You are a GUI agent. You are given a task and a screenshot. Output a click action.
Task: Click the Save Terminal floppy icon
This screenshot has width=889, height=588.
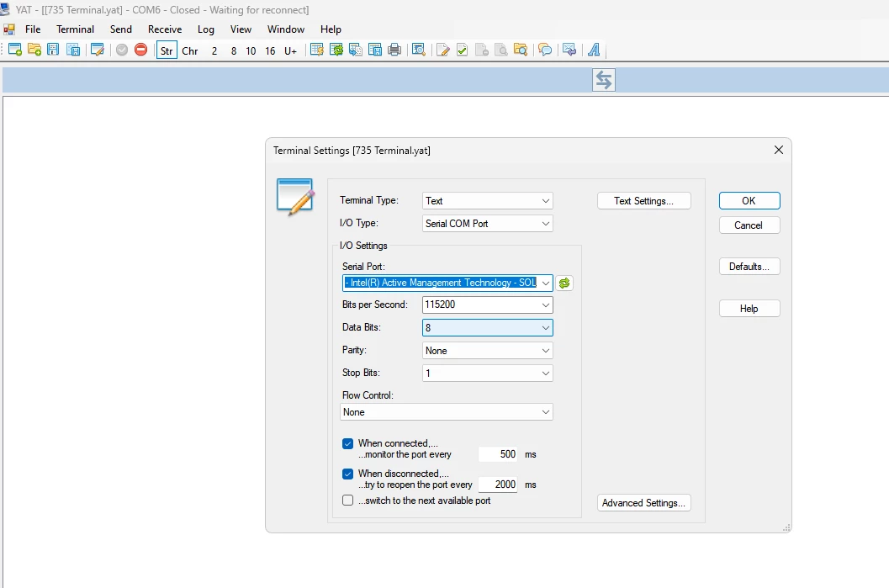coord(53,50)
